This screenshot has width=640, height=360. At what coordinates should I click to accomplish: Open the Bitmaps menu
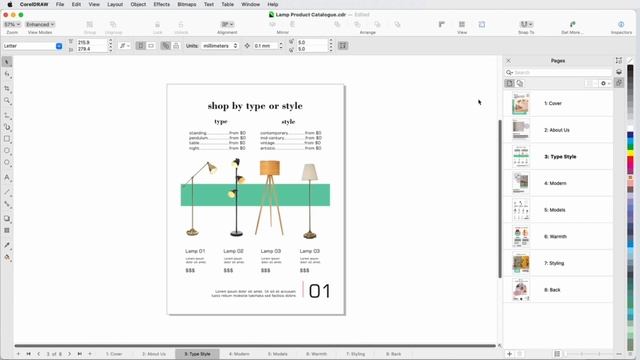187,4
